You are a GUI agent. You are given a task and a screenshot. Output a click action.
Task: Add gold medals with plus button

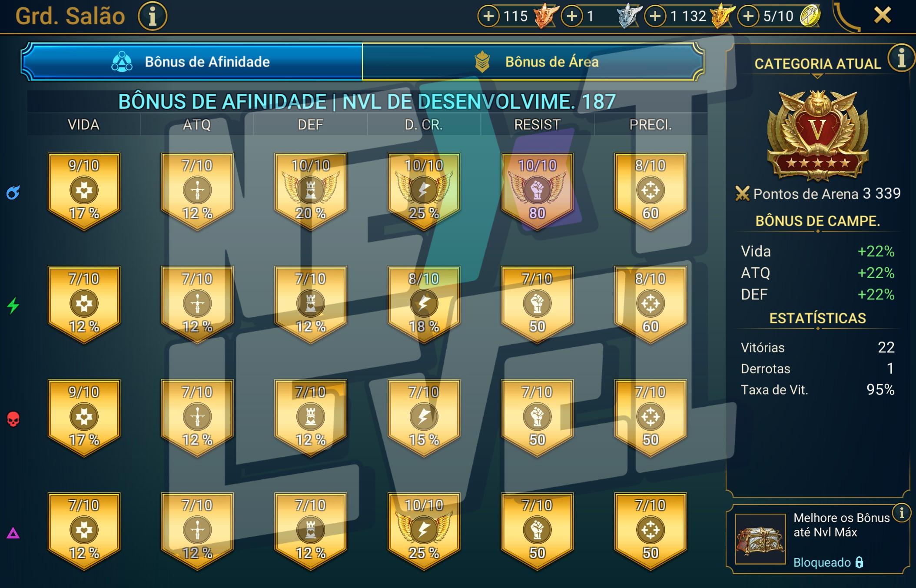click(655, 16)
